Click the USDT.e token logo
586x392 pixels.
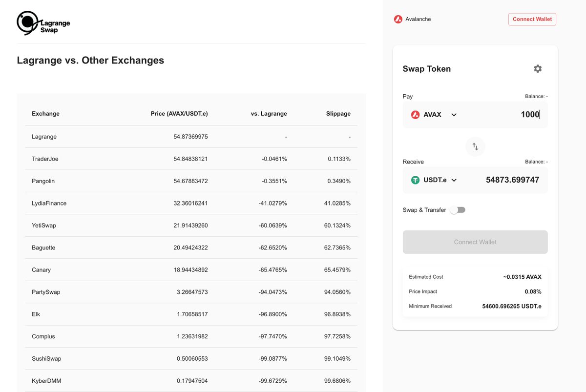point(415,180)
